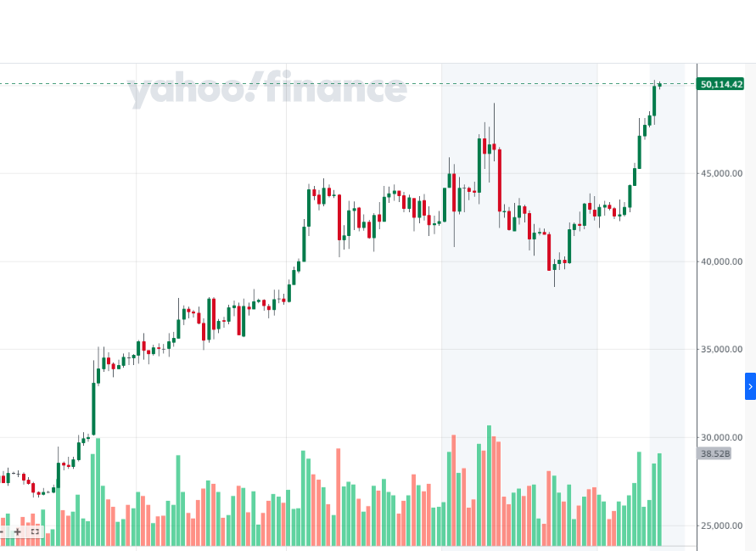Open the chart in full screen mode

[x=35, y=531]
